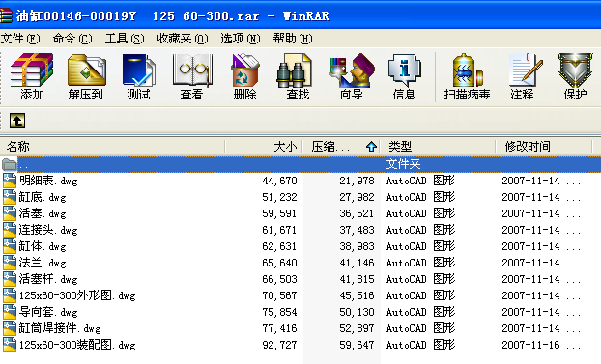This screenshot has width=601, height=364.
Task: Click the WinRAR title bar app icon
Action: pos(7,15)
